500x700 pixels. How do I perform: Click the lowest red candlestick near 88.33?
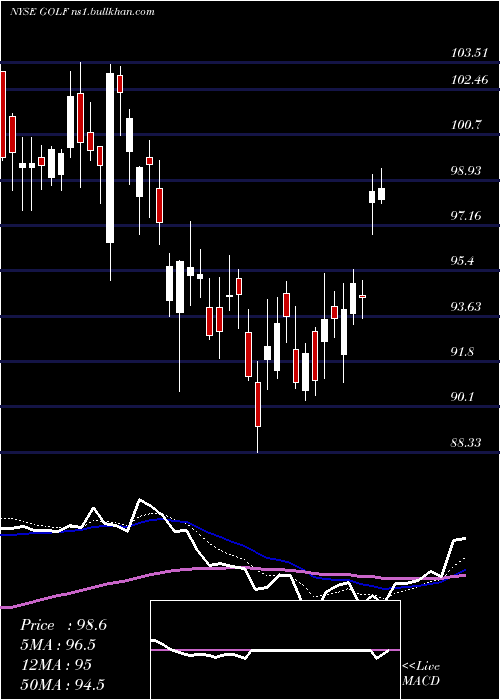[x=258, y=406]
